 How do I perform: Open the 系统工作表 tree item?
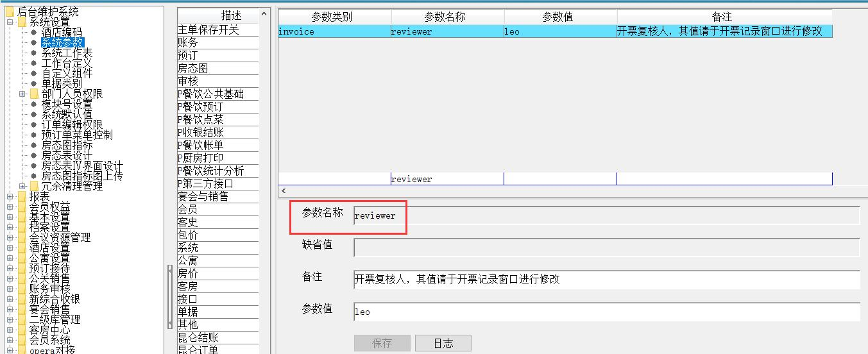(x=67, y=53)
